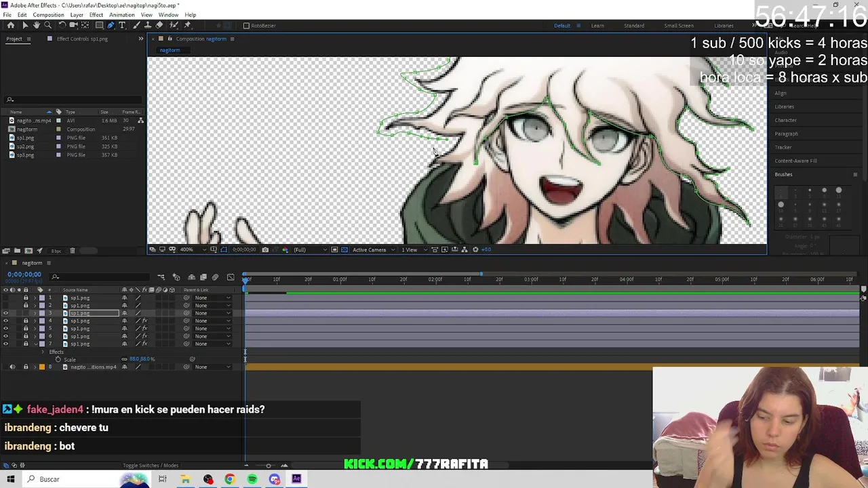This screenshot has height=488, width=868.
Task: Select sp2.png in the Project panel
Action: (x=25, y=146)
